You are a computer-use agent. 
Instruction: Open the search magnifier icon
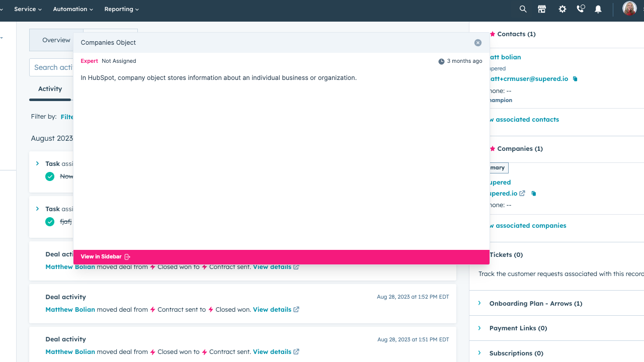pyautogui.click(x=523, y=9)
